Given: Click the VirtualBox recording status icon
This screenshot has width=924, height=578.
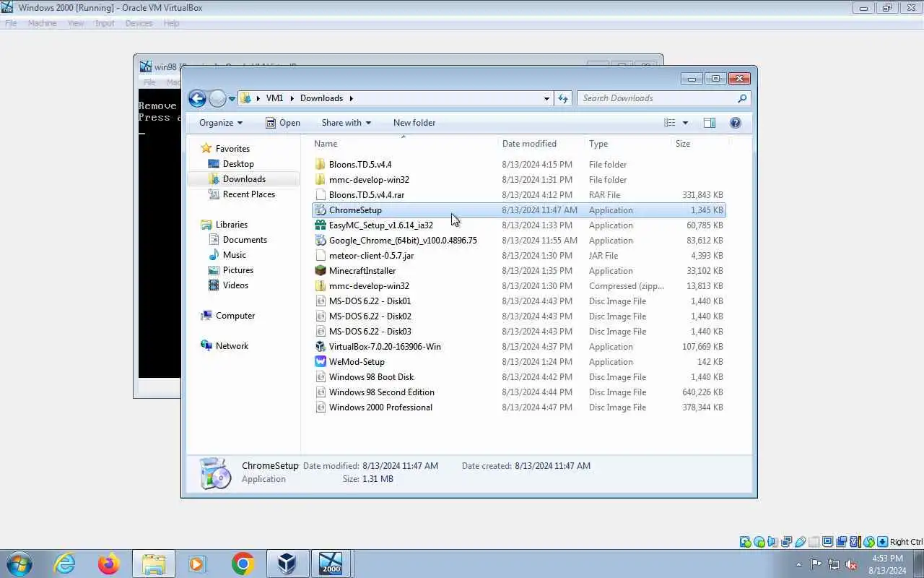Looking at the screenshot, I should click(841, 542).
